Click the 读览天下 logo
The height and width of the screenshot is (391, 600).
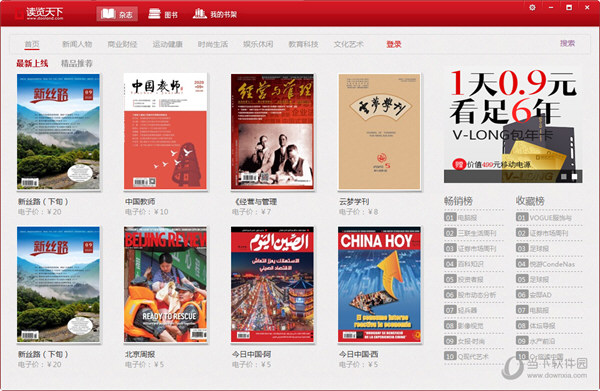pyautogui.click(x=39, y=13)
